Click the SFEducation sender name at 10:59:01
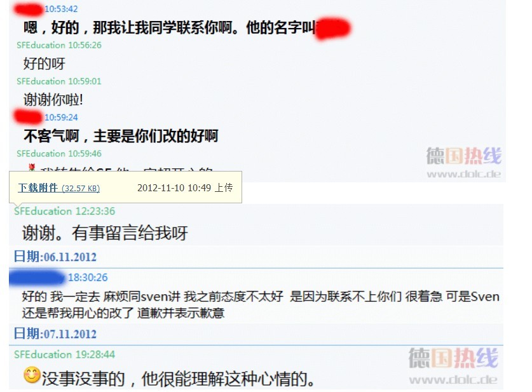The image size is (532, 392). (41, 81)
